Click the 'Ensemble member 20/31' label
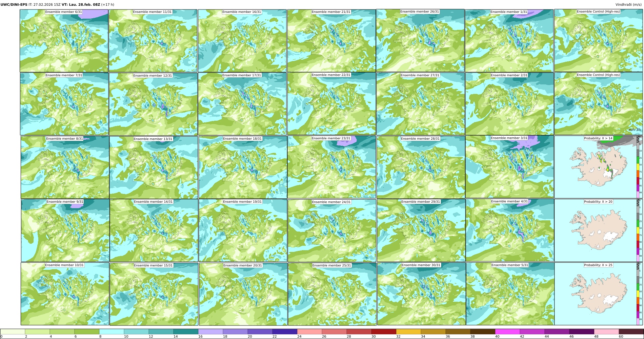644x339 pixels. (x=243, y=265)
